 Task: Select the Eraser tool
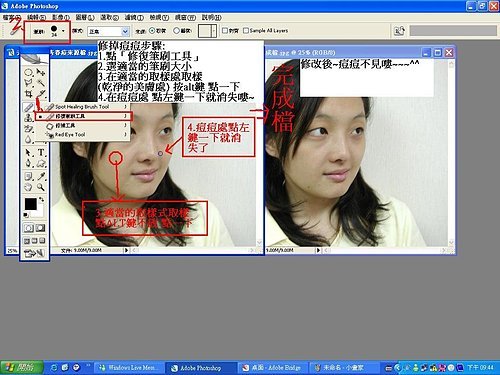pyautogui.click(x=29, y=128)
